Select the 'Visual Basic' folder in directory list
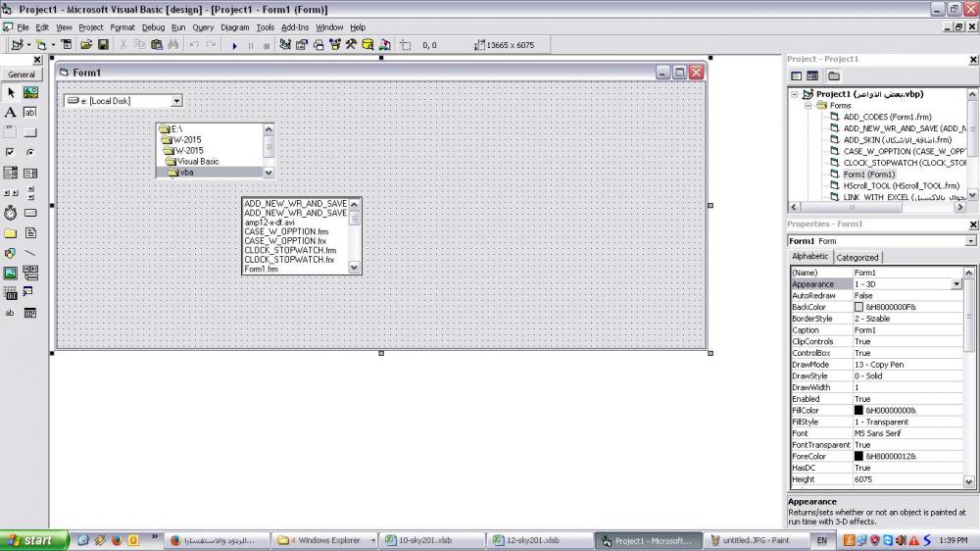 coord(197,162)
